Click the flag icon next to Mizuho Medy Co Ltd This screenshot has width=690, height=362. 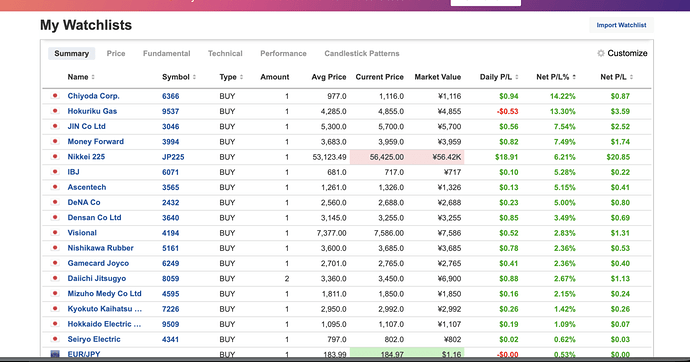(x=55, y=293)
